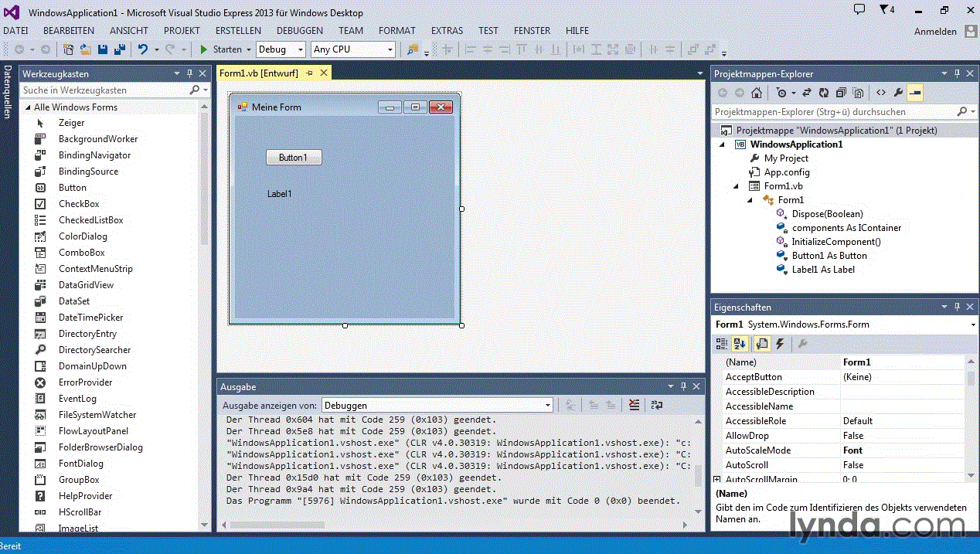The height and width of the screenshot is (554, 980).
Task: Toggle word wrap in Ausgabe panel
Action: (656, 405)
